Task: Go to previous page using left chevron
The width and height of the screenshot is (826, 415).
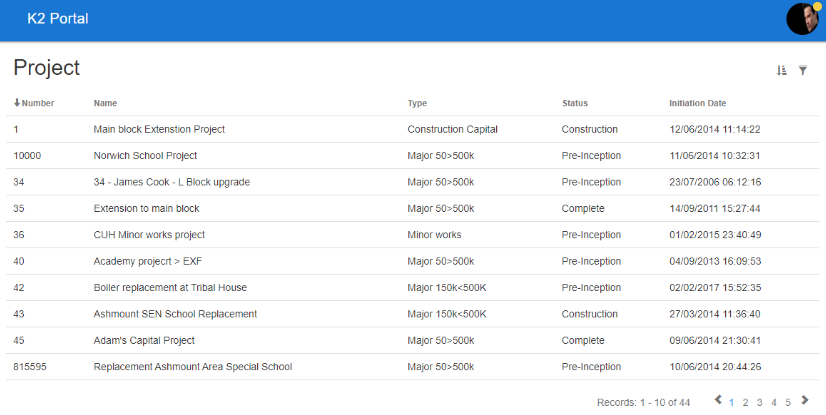Action: coord(717,401)
